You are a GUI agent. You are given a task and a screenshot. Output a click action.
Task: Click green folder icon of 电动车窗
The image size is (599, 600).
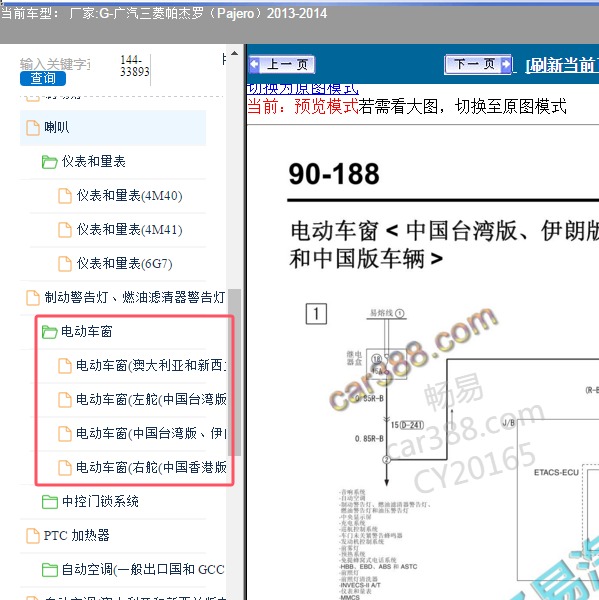coord(49,332)
